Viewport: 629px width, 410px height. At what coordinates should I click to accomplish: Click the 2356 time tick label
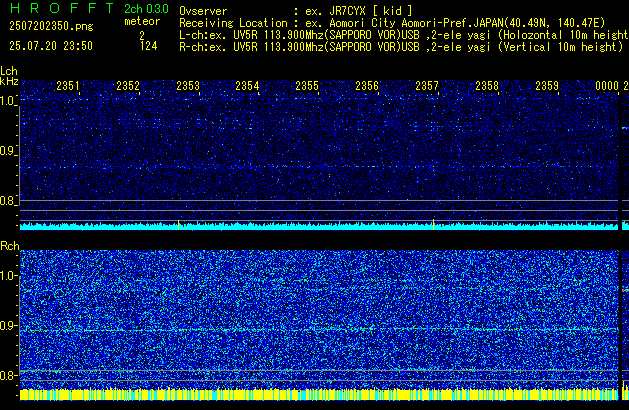[367, 86]
